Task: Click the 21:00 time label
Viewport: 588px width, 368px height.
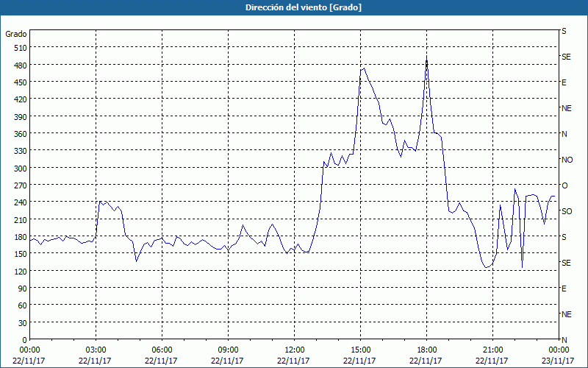Action: (492, 350)
